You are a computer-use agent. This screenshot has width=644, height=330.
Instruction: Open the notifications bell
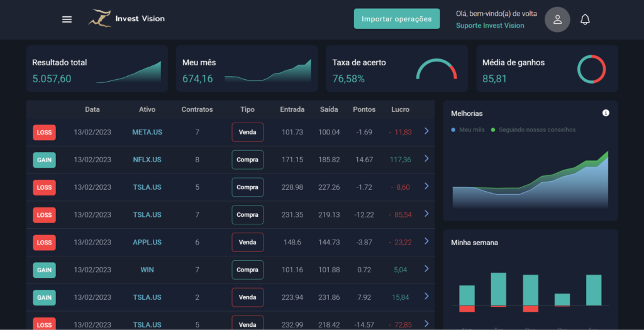(x=585, y=19)
